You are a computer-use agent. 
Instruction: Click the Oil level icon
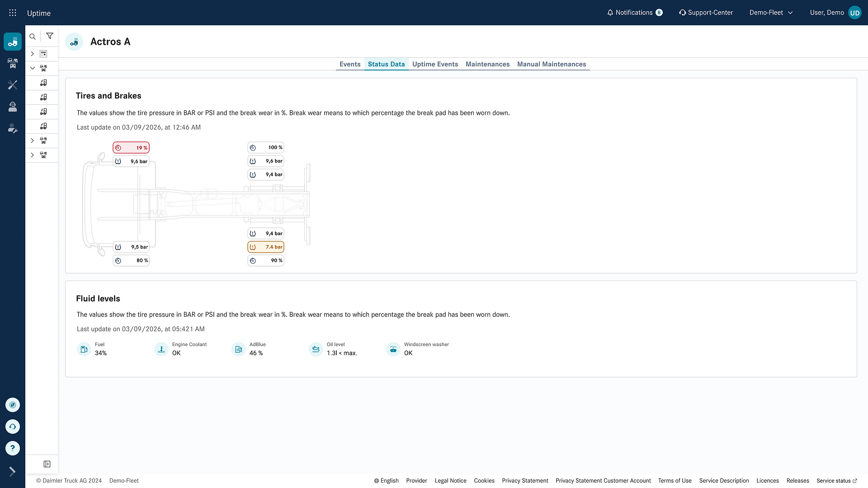tap(316, 349)
